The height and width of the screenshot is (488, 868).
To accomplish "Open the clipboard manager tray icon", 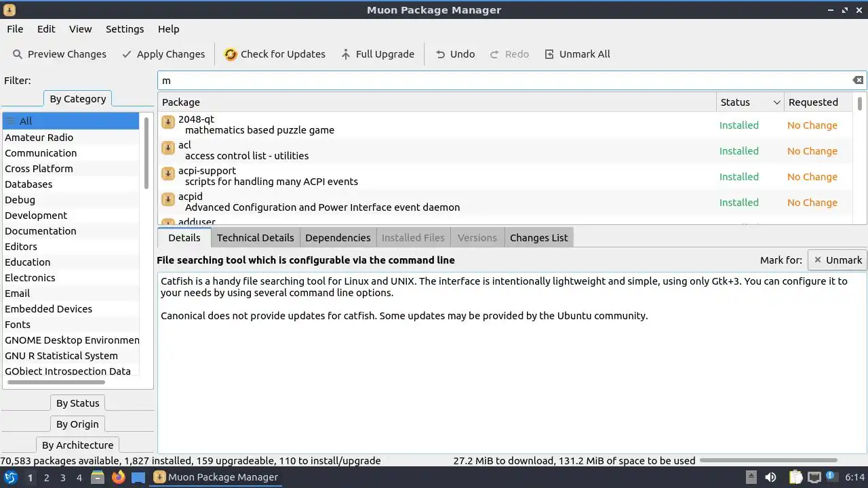I will click(x=795, y=477).
